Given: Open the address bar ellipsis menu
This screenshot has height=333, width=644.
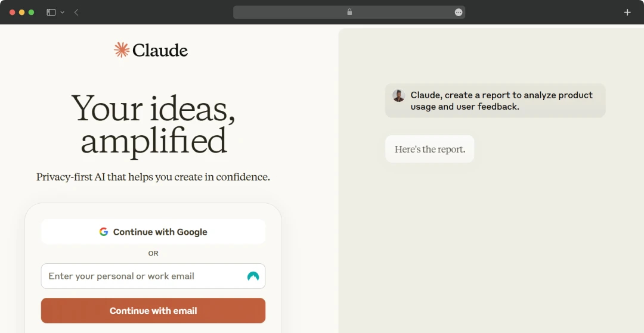Looking at the screenshot, I should click(459, 13).
